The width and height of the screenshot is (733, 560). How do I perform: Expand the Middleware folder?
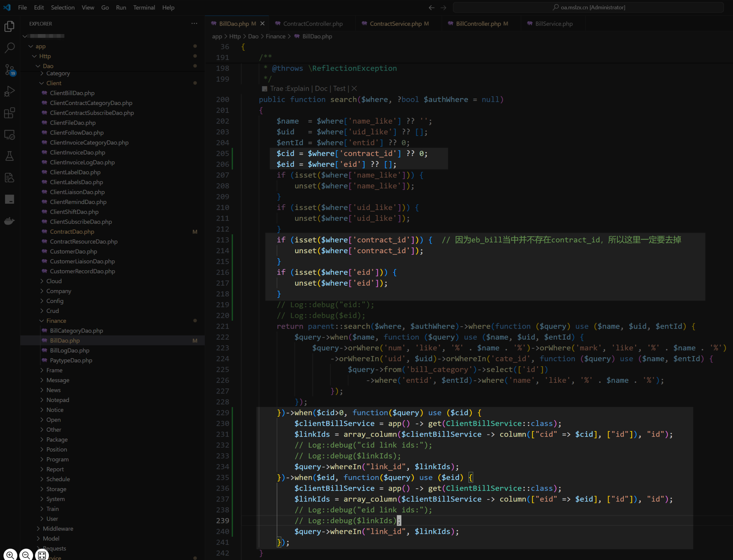click(x=38, y=529)
